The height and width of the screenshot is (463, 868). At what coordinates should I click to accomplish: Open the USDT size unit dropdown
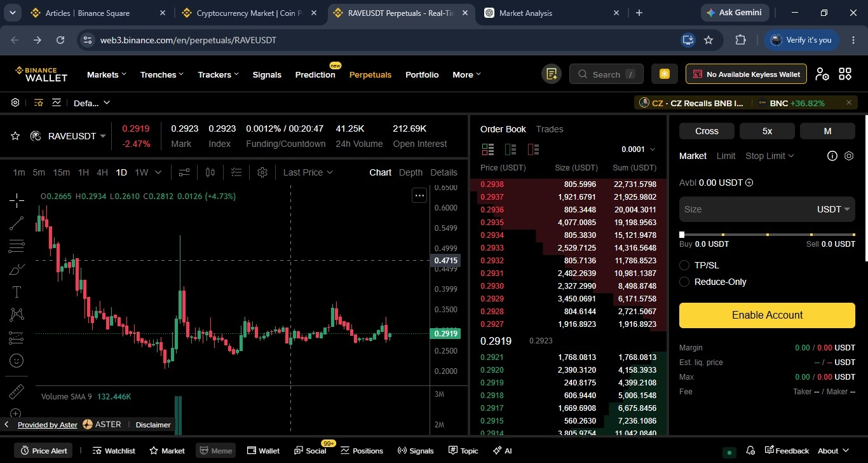click(x=833, y=209)
